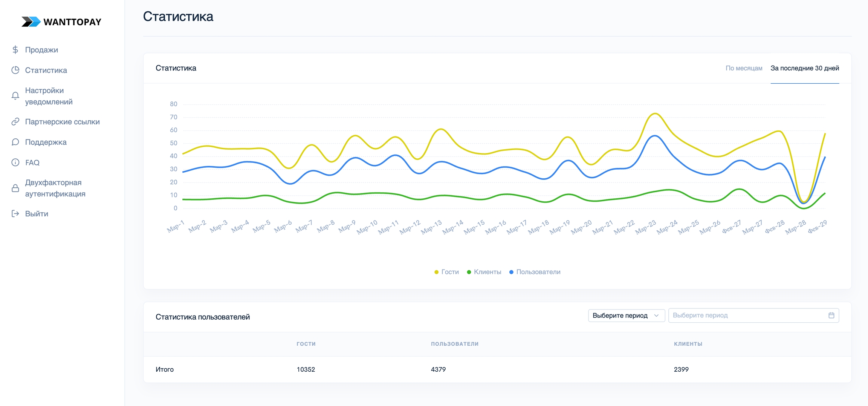
Task: Click the pie chart Статистика icon
Action: 15,70
